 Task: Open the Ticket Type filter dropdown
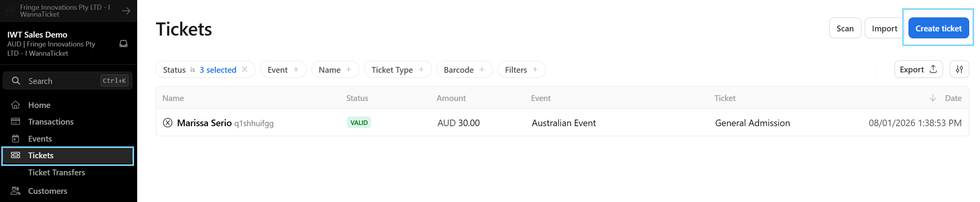397,70
